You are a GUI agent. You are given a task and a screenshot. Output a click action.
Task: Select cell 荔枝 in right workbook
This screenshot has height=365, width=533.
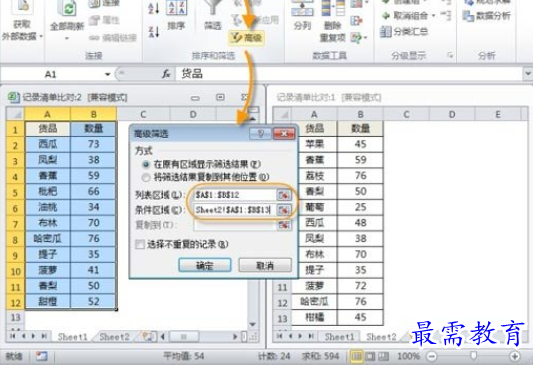click(x=314, y=175)
